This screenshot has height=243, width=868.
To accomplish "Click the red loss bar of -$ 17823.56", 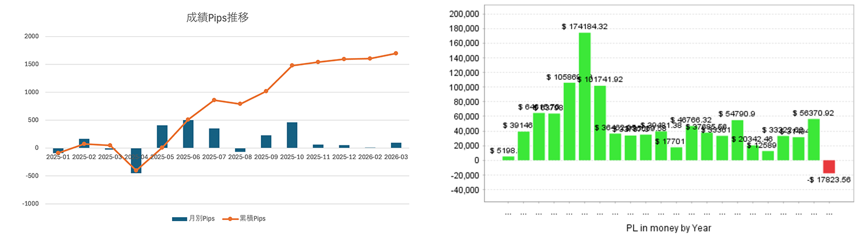I will [829, 167].
